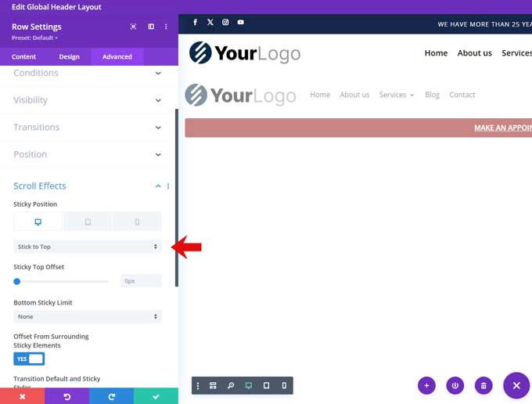
Task: Click the search zoom icon in toolbar
Action: [231, 386]
